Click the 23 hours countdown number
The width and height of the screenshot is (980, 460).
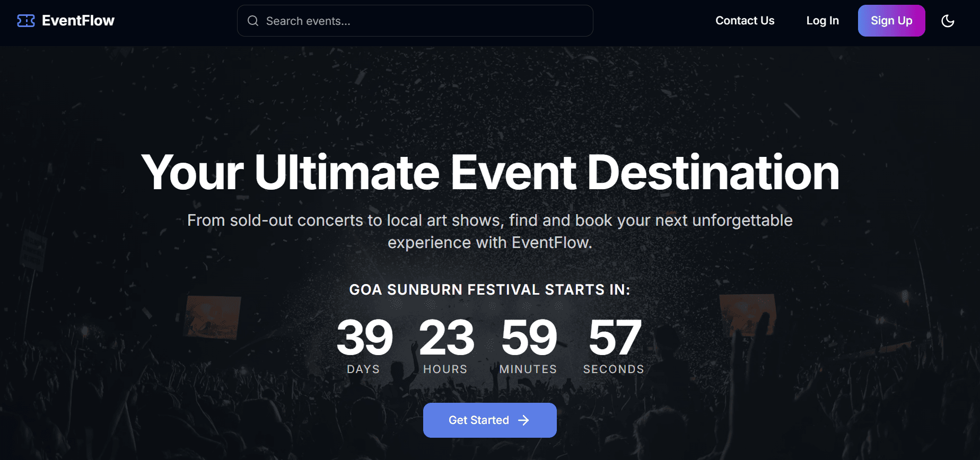(447, 338)
